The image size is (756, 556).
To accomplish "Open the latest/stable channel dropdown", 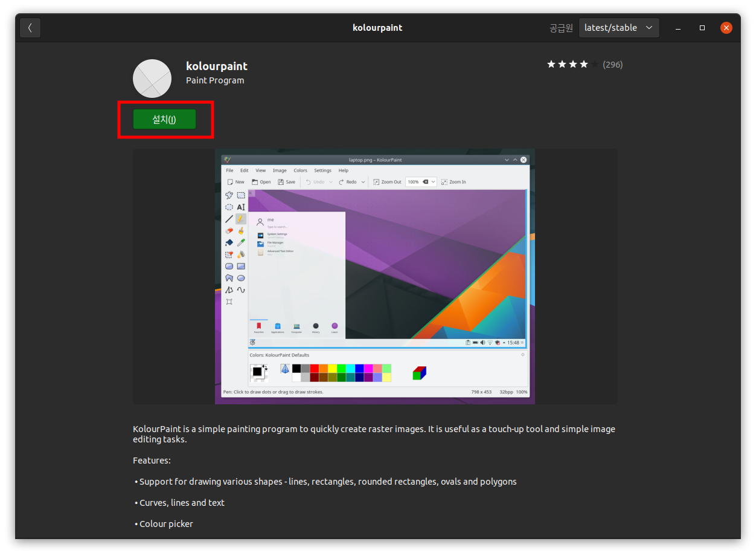I will 619,28.
